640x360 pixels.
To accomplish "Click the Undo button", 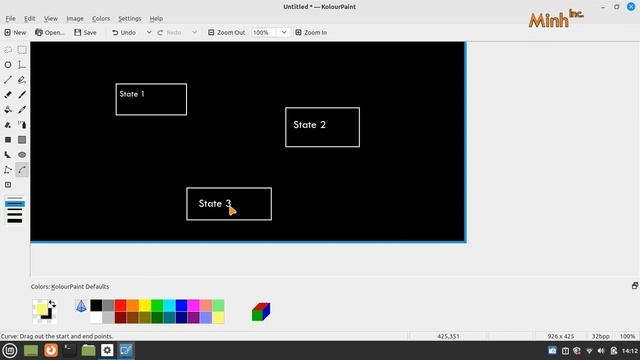I will point(124,32).
